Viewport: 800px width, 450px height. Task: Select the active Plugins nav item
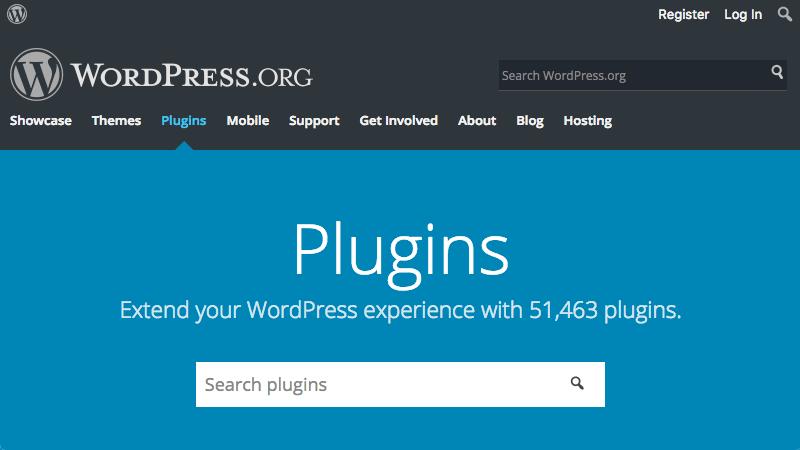click(x=183, y=120)
